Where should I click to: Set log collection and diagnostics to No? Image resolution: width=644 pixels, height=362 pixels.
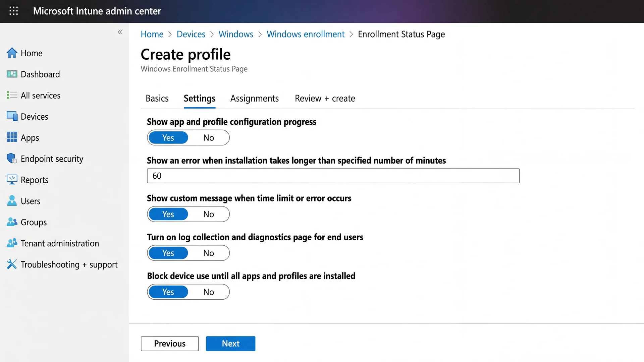208,253
